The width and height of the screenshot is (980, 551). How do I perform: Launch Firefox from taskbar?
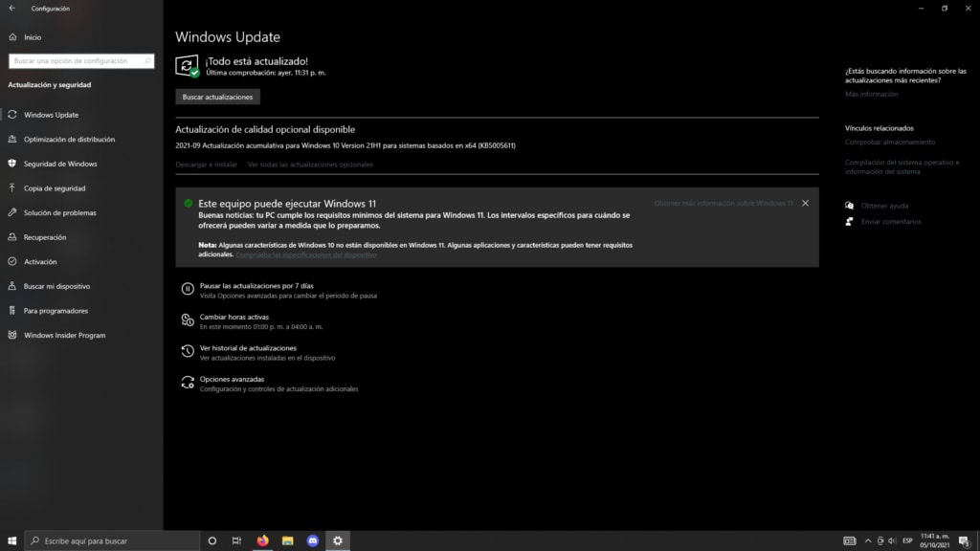(262, 541)
